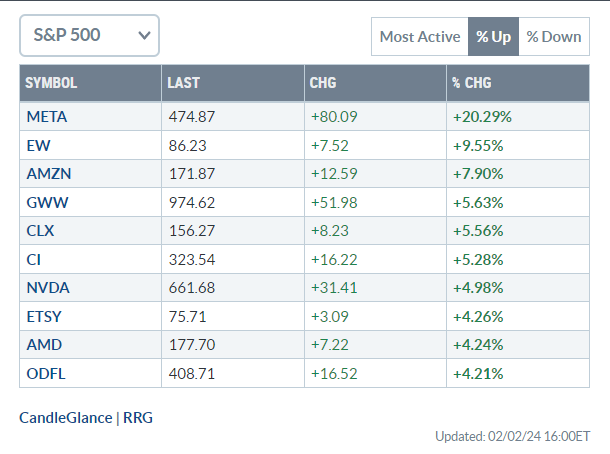Open the META symbol link
This screenshot has width=610, height=454.
(x=46, y=116)
